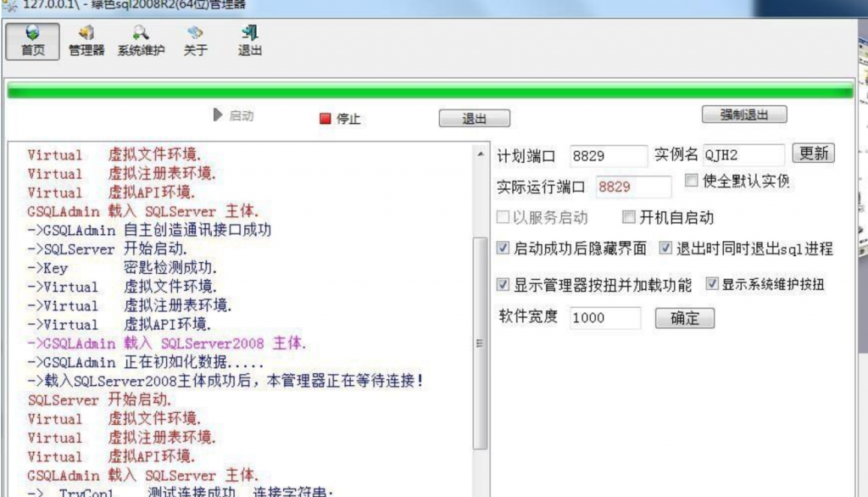Image resolution: width=868 pixels, height=497 pixels.
Task: Select log line 自主创造通讯接口成功
Action: coord(149,230)
